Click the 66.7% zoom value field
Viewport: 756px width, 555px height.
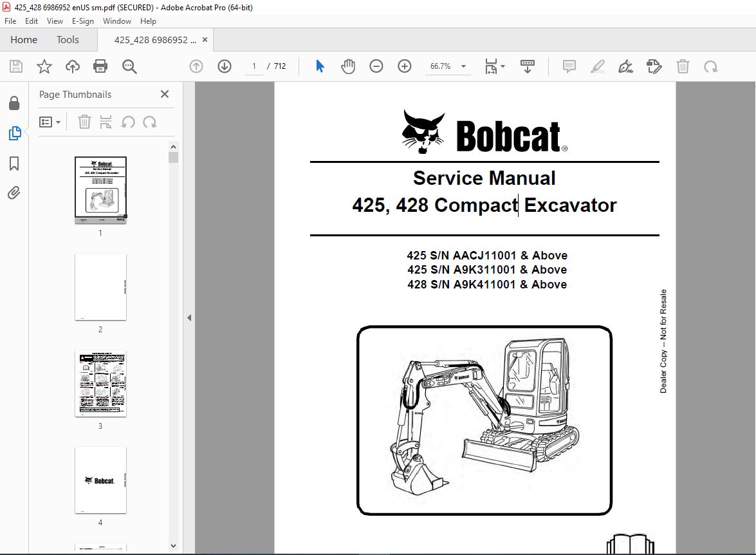pos(440,66)
